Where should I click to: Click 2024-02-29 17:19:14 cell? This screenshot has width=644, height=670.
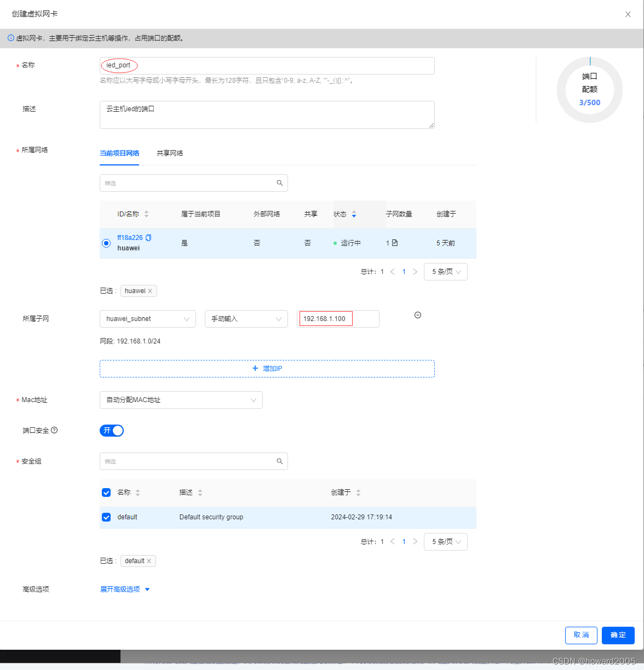pyautogui.click(x=361, y=517)
